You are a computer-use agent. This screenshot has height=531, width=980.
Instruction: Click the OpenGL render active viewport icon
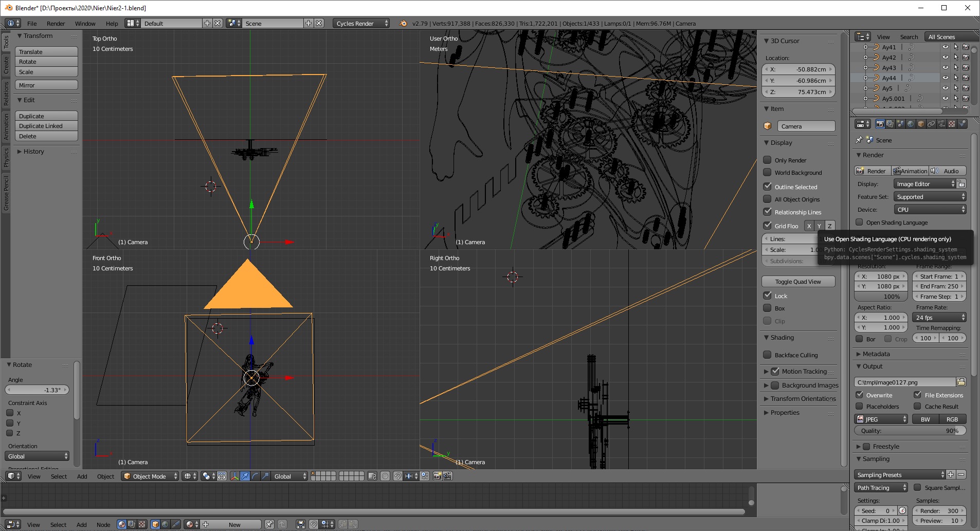(x=437, y=476)
